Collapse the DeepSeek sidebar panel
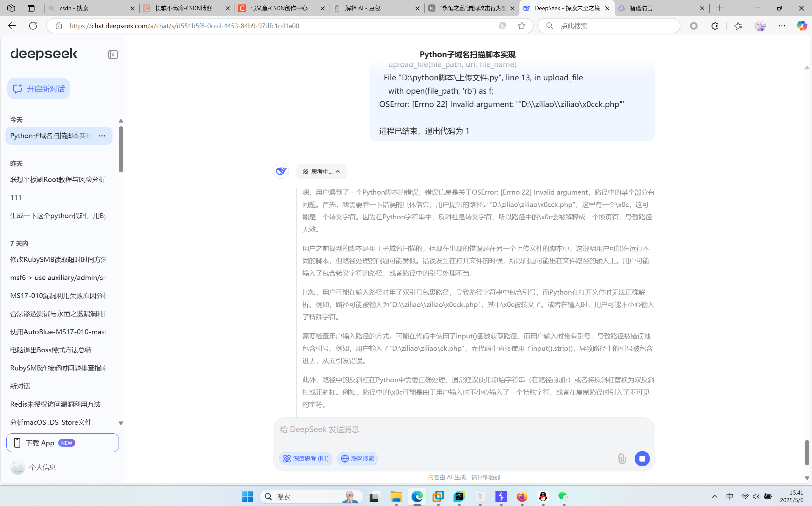The height and width of the screenshot is (506, 812). (113, 55)
